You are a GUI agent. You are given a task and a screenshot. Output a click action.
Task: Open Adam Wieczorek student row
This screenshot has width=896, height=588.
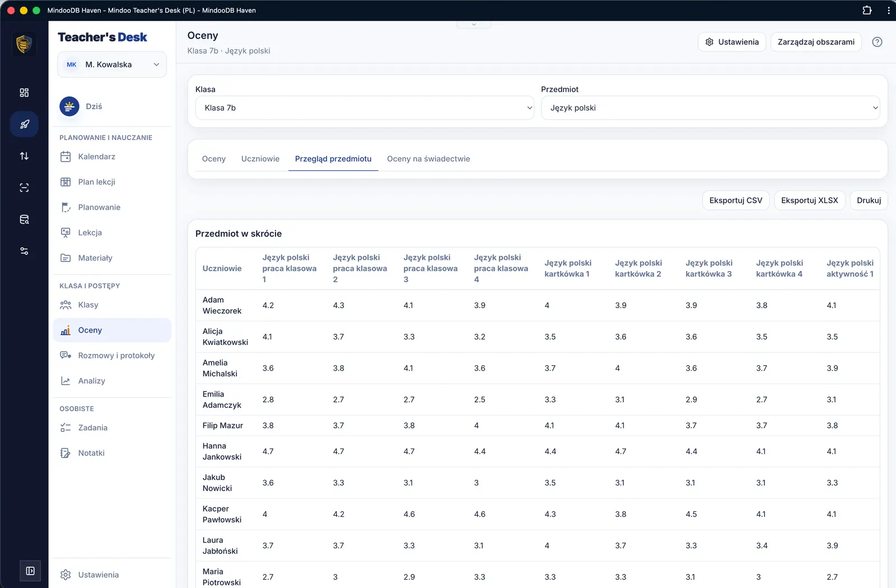tap(538, 305)
